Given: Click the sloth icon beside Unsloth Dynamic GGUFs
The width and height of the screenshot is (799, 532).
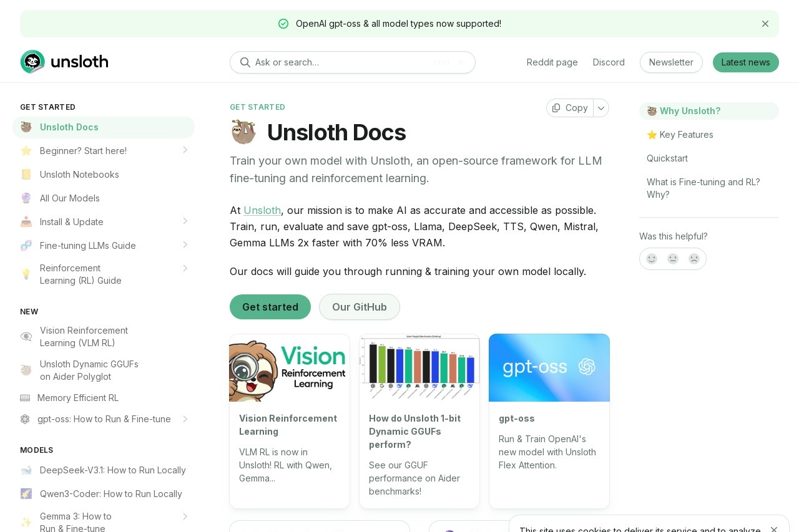Looking at the screenshot, I should click(x=26, y=370).
